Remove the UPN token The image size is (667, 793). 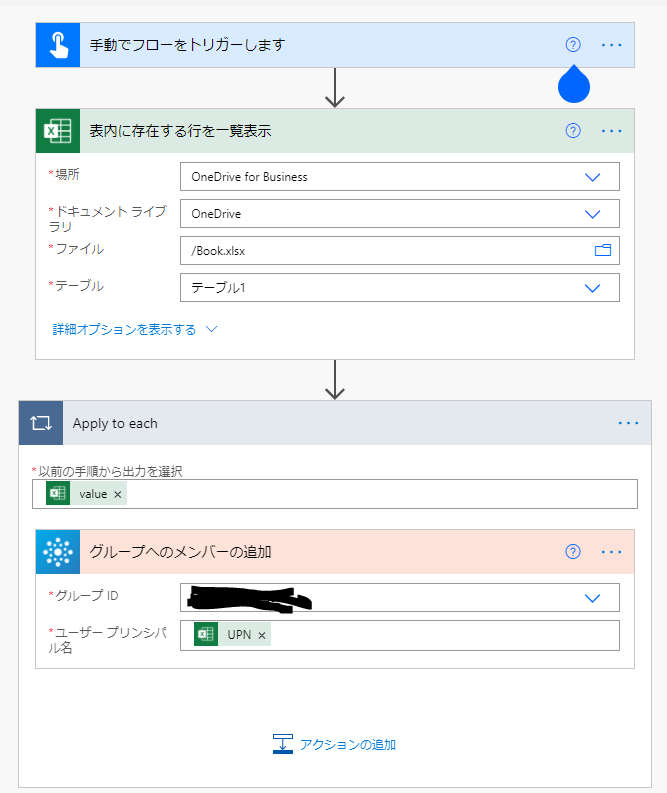[x=262, y=635]
